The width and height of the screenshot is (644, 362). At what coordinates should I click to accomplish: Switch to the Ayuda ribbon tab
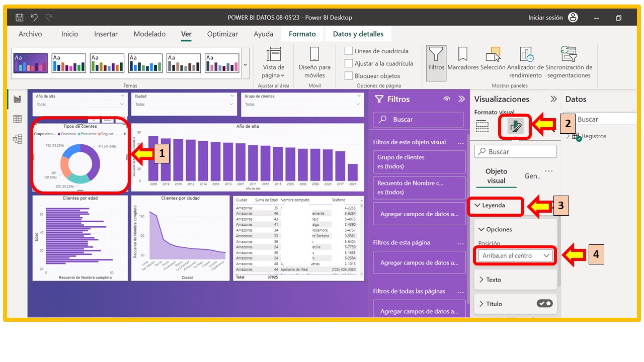(264, 34)
